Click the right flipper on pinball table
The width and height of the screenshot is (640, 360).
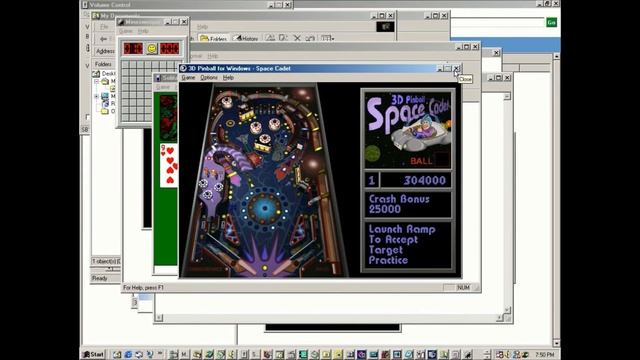pos(284,266)
